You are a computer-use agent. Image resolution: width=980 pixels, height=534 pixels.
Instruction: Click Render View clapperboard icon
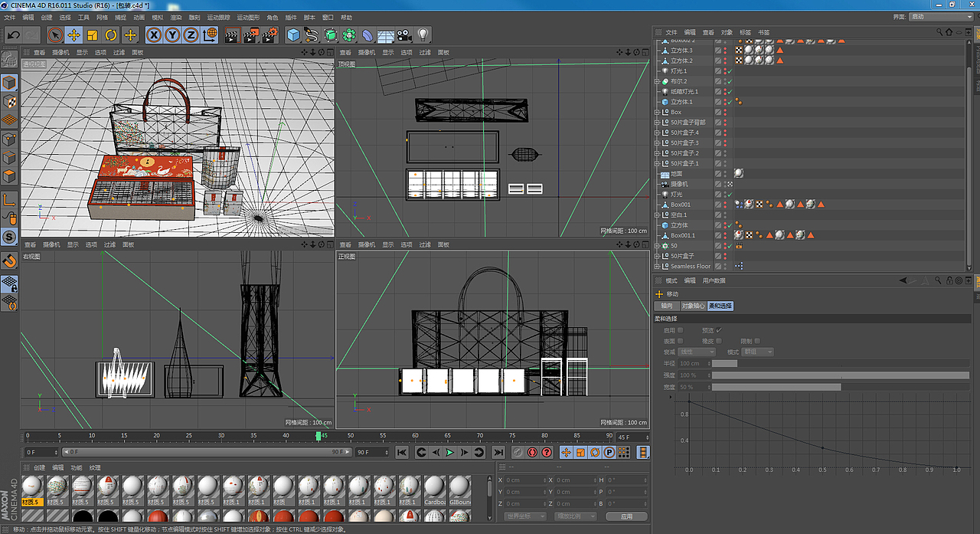click(x=231, y=34)
